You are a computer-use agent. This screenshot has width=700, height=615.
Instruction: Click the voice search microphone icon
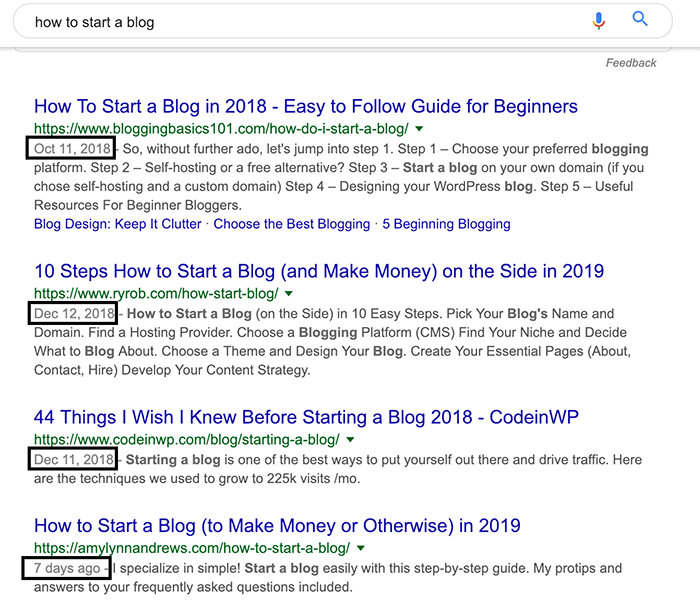pos(599,21)
